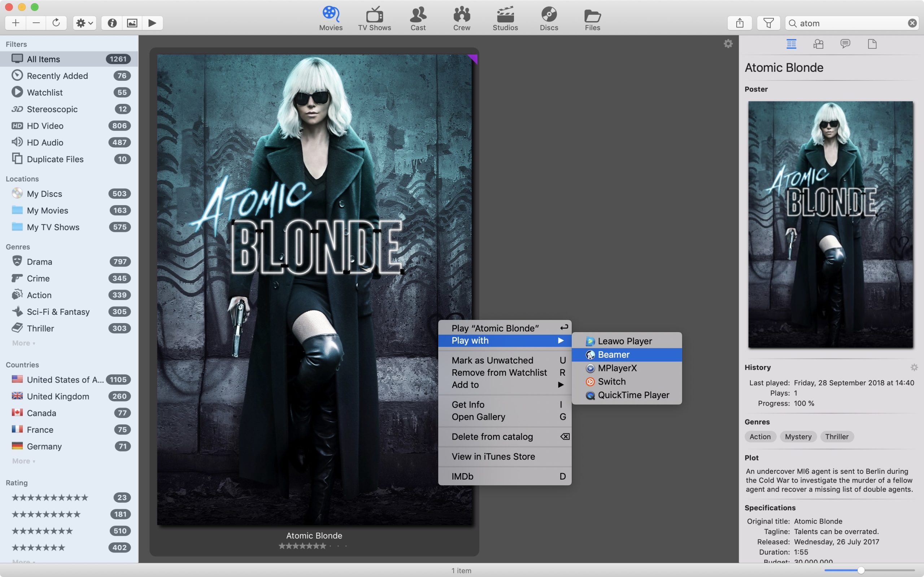Select Duplicate Files filter category
The width and height of the screenshot is (924, 577).
coord(55,159)
